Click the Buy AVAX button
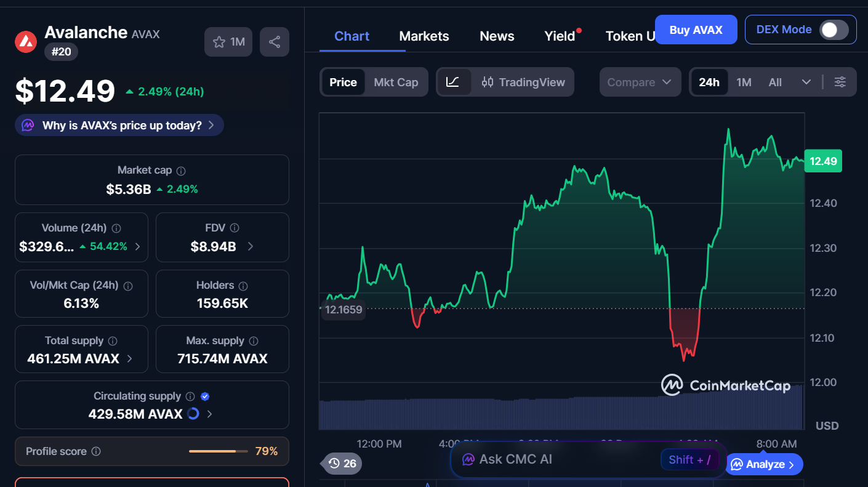 (x=696, y=29)
